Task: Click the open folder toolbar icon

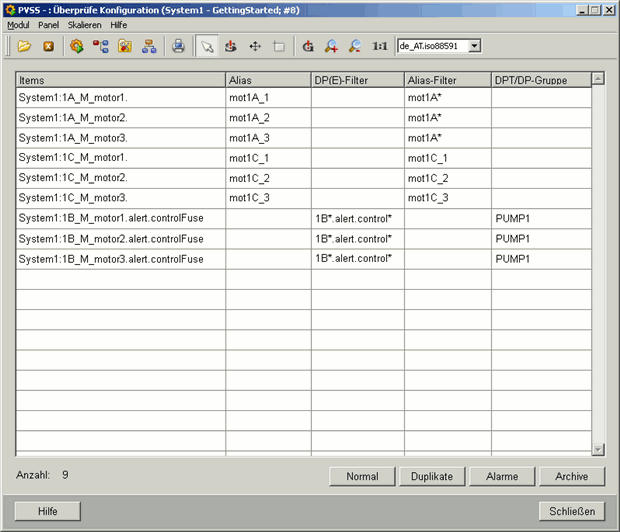Action: (x=24, y=46)
